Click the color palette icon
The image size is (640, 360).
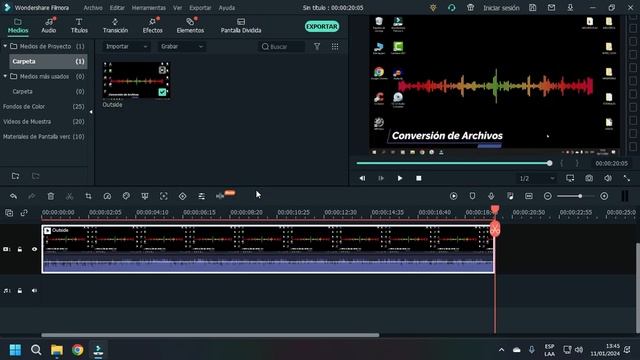point(126,196)
